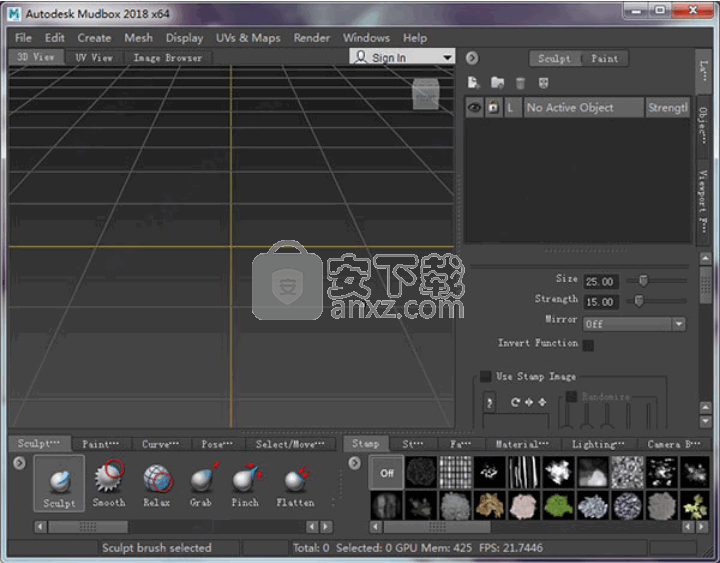This screenshot has width=720, height=563.
Task: Click the properties panel scroll-down arrow
Action: [705, 421]
